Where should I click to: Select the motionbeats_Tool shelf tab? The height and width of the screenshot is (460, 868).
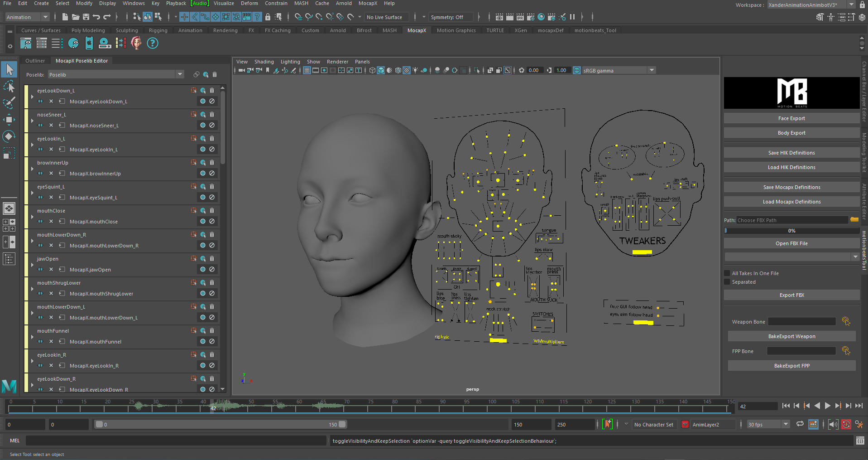[595, 30]
